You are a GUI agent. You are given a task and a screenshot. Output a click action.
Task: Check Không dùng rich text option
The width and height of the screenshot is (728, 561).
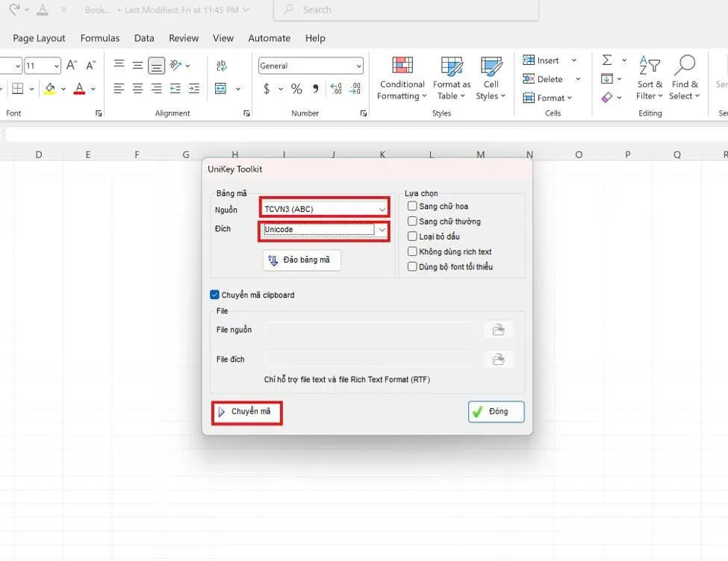point(412,251)
